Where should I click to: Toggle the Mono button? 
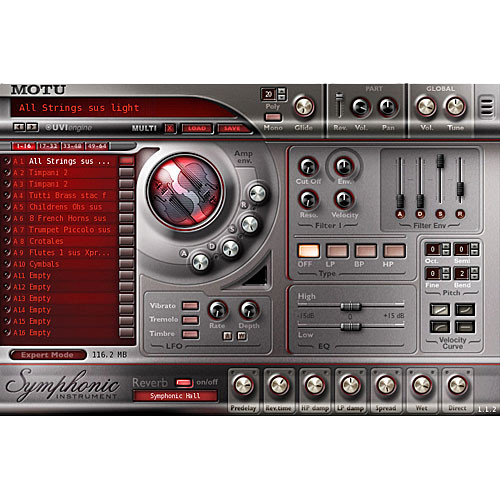[x=273, y=117]
